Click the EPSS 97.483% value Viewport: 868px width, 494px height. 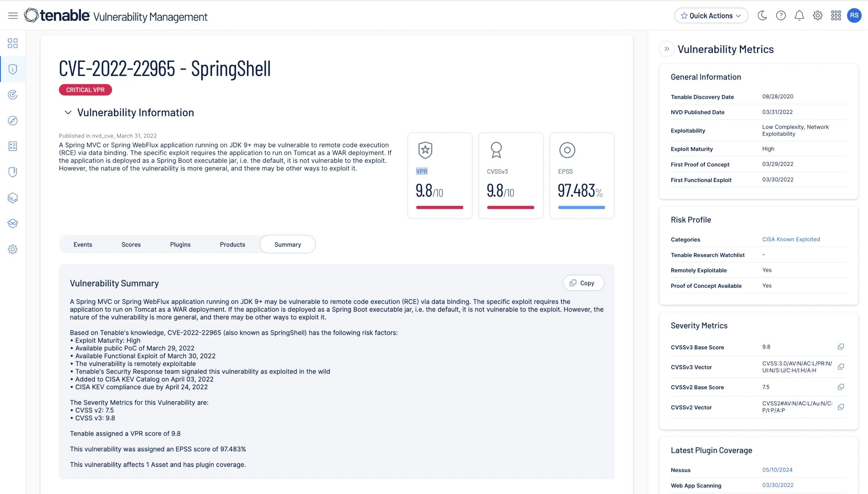580,191
